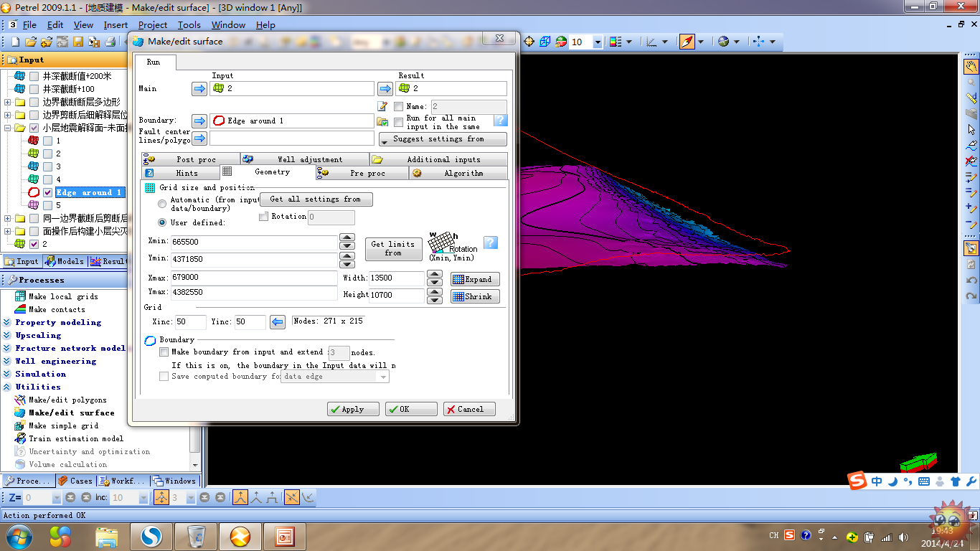Screen dimensions: 980x551
Task: Click the axis display icon
Action: point(651,42)
